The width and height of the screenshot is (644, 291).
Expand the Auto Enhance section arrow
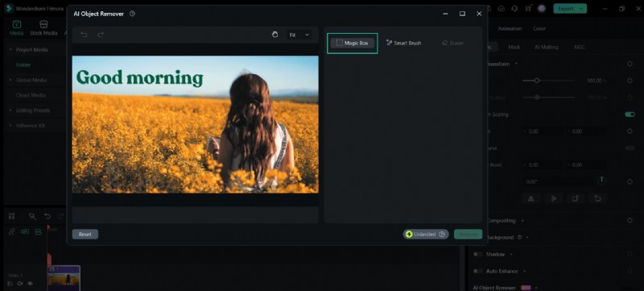coord(525,272)
